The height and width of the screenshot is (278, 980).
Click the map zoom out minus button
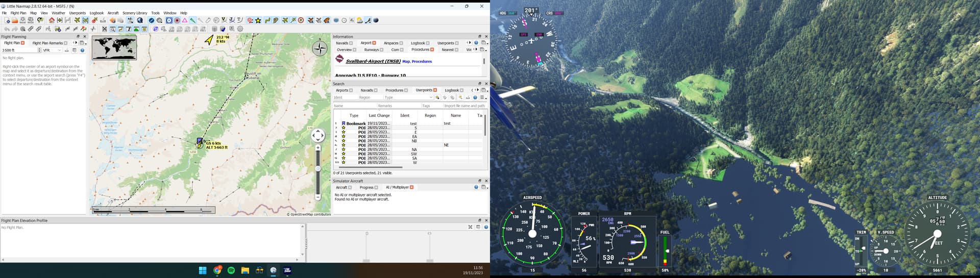tap(317, 197)
